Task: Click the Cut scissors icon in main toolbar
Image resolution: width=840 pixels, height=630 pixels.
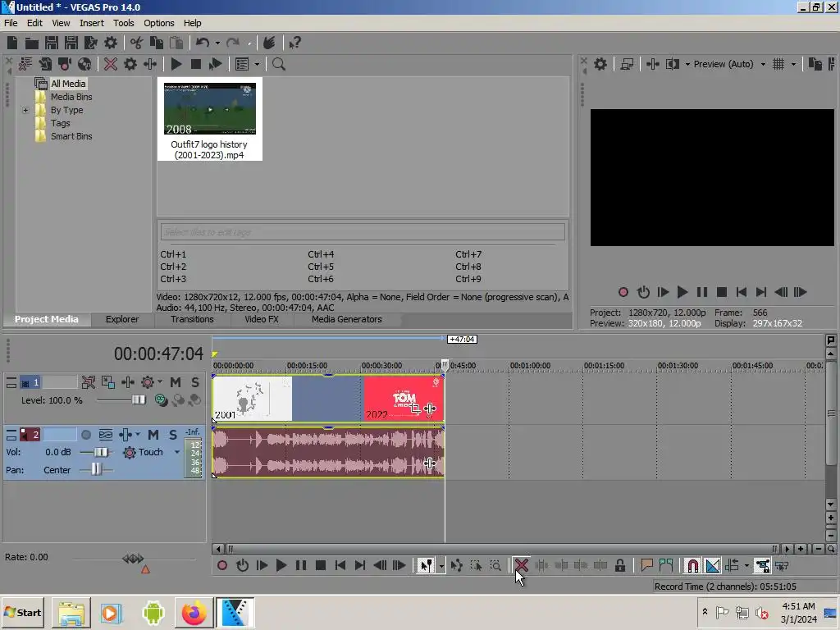Action: click(x=137, y=43)
